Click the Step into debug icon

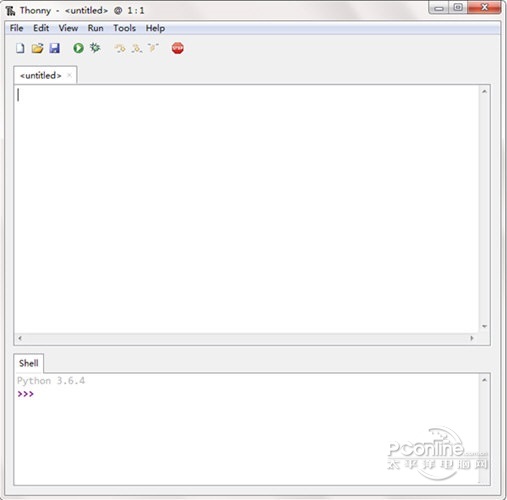click(136, 49)
